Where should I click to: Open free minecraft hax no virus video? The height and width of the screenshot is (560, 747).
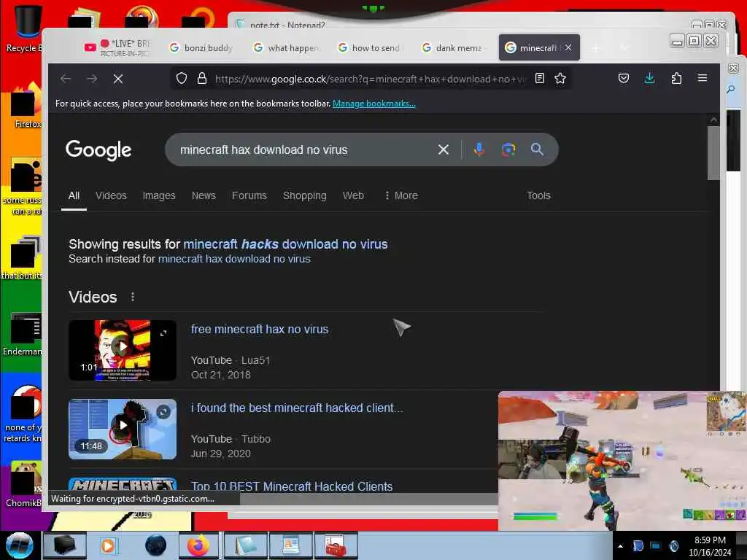pyautogui.click(x=260, y=329)
